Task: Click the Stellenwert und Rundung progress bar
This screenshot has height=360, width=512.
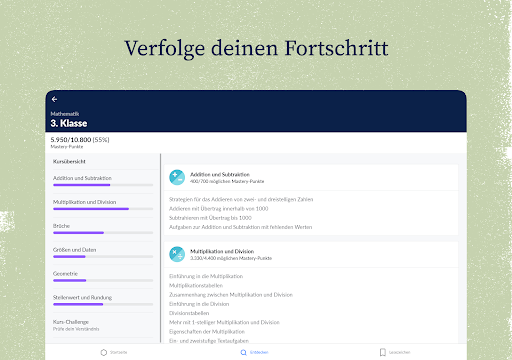Action: 103,304
